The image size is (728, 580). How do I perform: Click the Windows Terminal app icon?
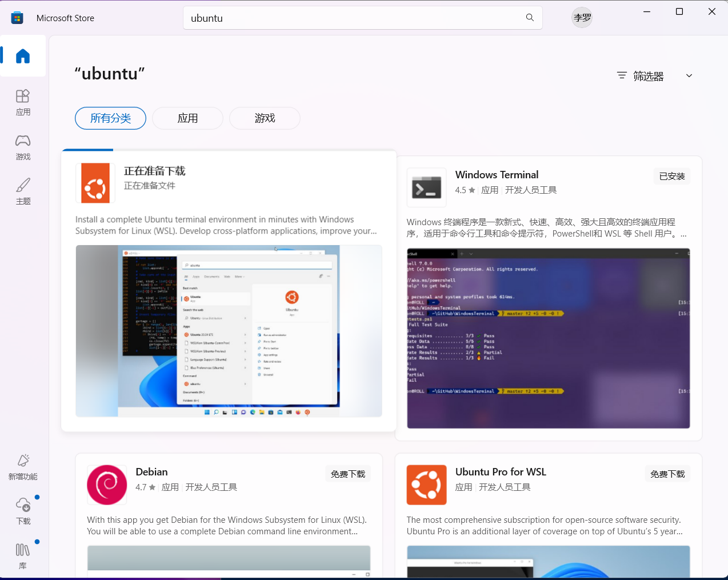click(427, 187)
